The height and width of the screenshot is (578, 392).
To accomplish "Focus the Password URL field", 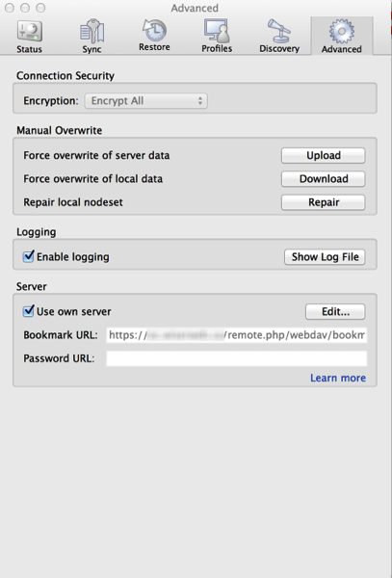I will (x=237, y=358).
